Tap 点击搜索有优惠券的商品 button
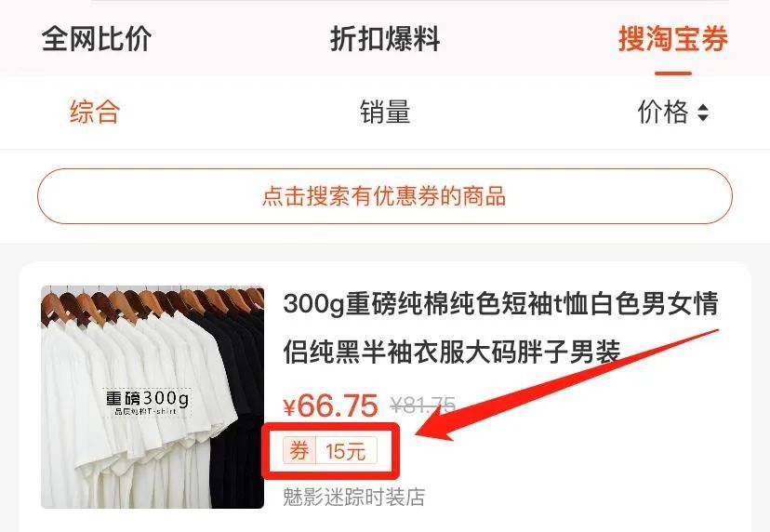This screenshot has width=770, height=532. tap(384, 196)
